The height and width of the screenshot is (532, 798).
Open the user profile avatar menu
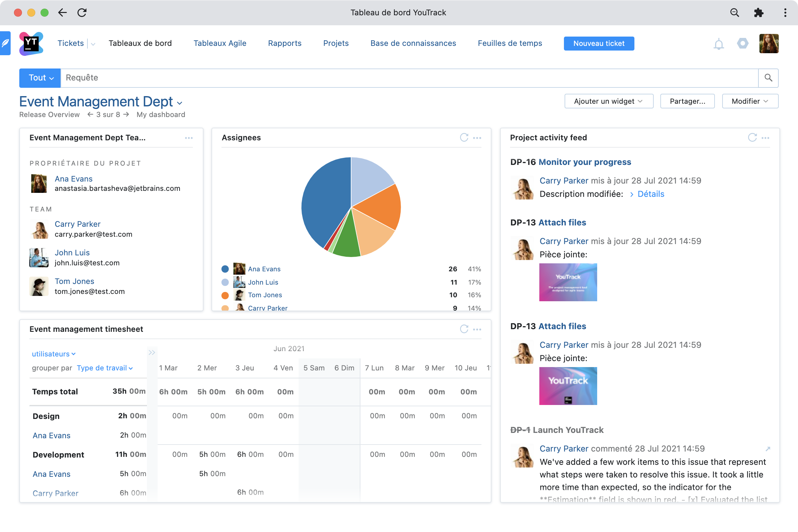(769, 44)
